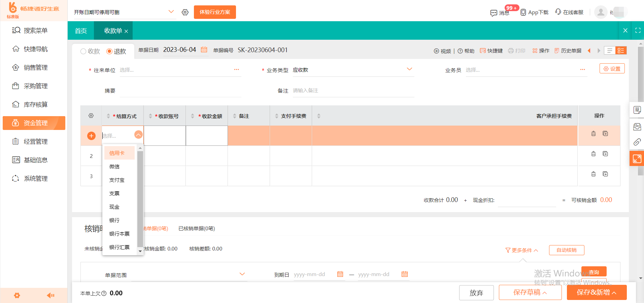Open the draft (草) icon on right panel
This screenshot has width=644, height=303.
point(637,110)
